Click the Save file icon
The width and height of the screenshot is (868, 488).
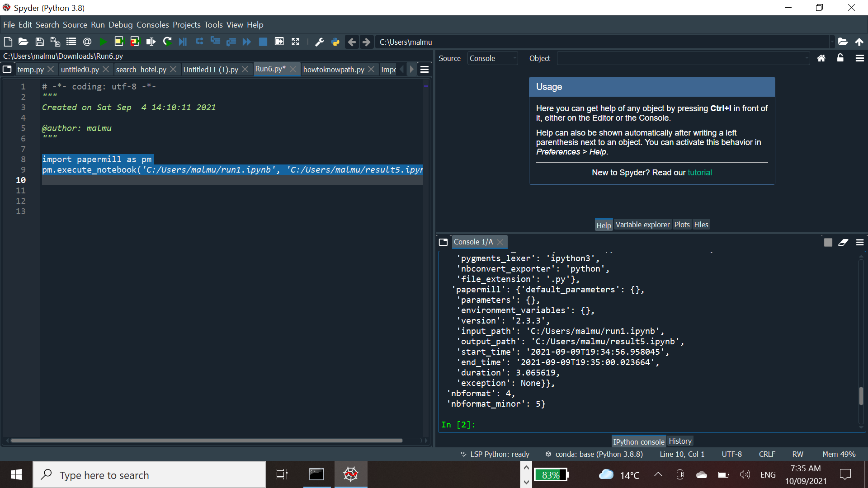pos(39,42)
